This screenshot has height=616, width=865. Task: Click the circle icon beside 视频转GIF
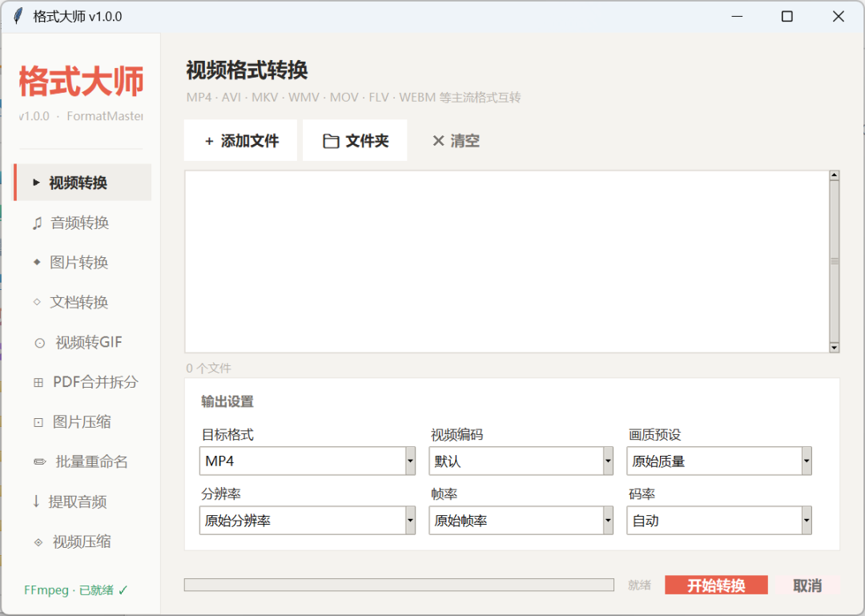40,343
